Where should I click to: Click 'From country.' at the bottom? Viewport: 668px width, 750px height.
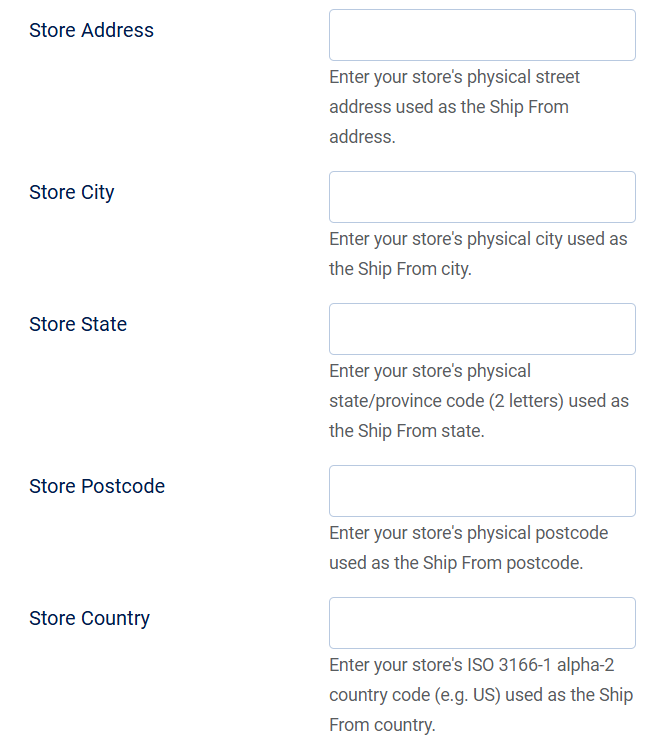point(382,725)
